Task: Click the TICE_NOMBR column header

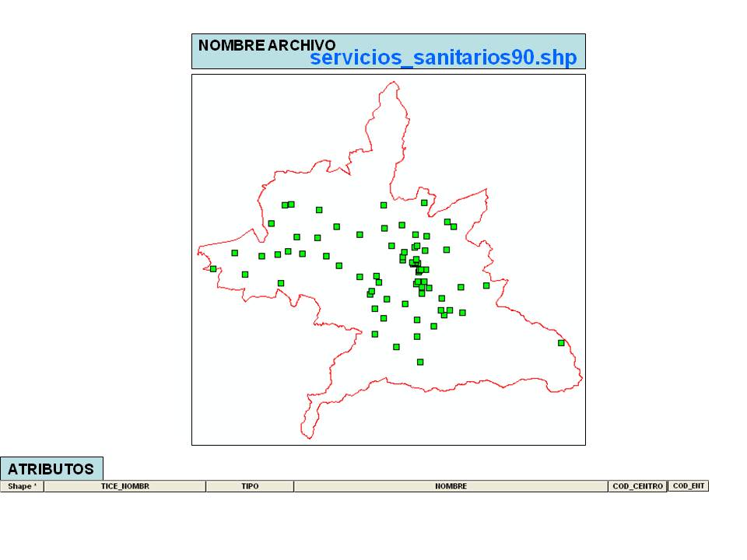Action: pos(124,486)
